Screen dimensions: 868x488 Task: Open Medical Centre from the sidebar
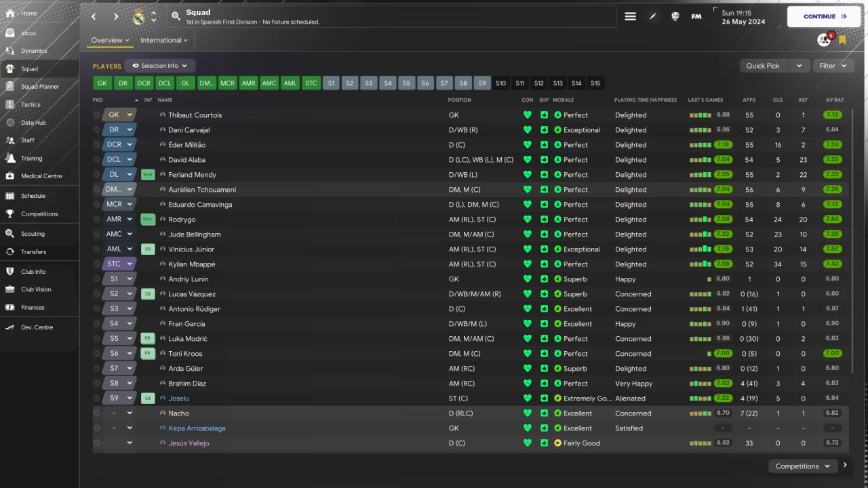click(x=41, y=176)
